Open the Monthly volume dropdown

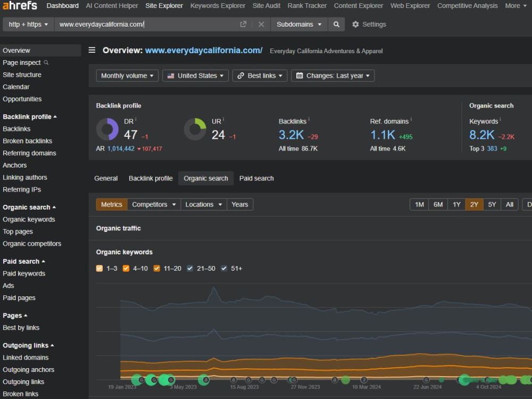(127, 76)
